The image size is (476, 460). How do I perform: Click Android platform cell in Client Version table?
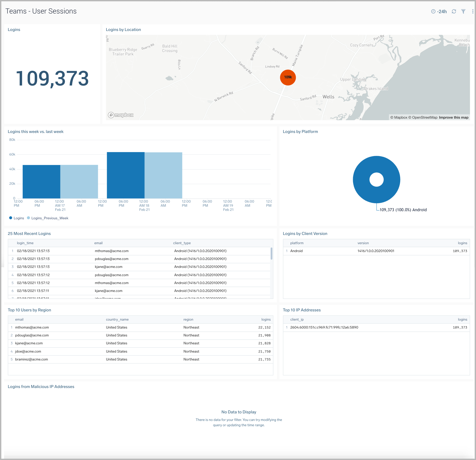pos(296,251)
